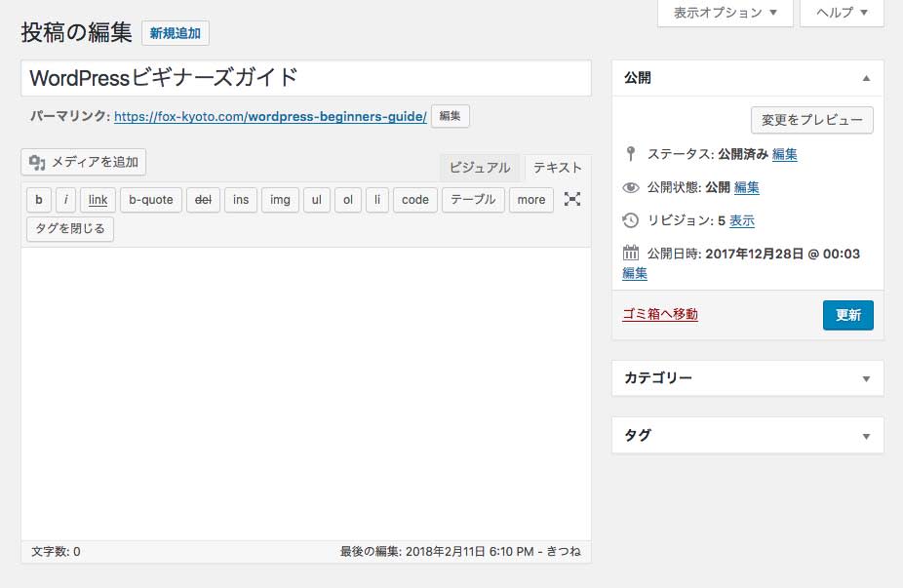
Task: Insert unordered list with ul button
Action: click(317, 200)
